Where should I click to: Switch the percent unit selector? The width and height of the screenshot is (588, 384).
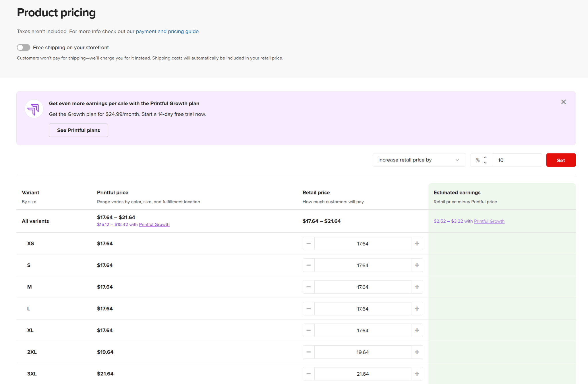[478, 160]
